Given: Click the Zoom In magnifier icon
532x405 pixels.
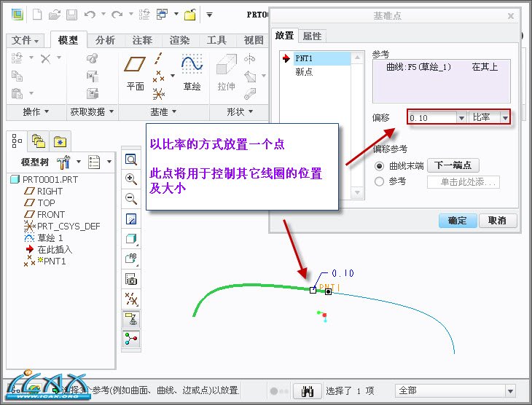Looking at the screenshot, I should click(131, 179).
